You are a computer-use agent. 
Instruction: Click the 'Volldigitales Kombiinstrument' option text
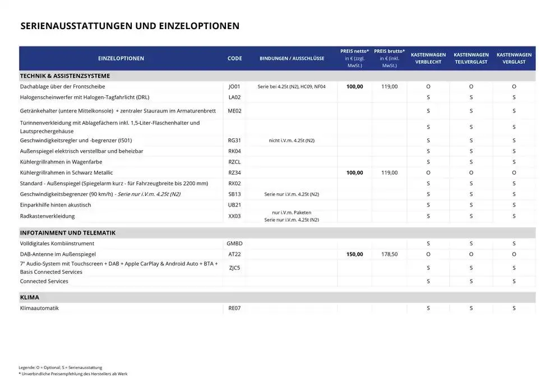[x=57, y=244]
